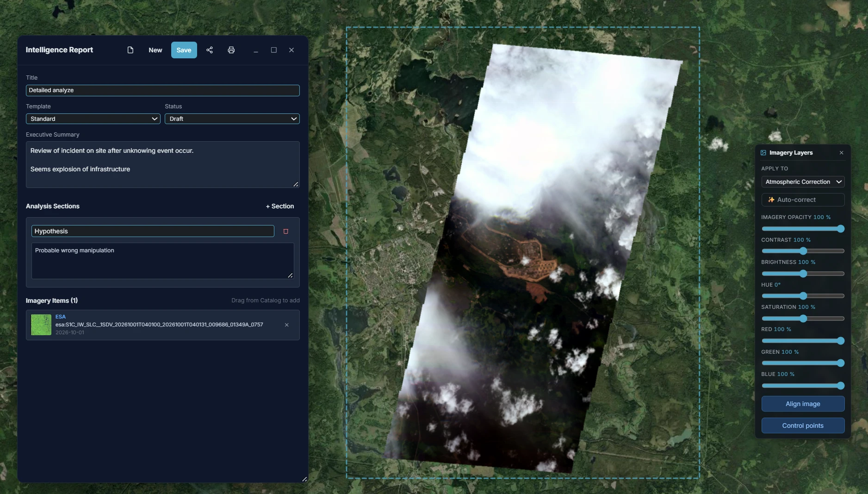Click the 'Analysis Sections' heading

coord(53,206)
